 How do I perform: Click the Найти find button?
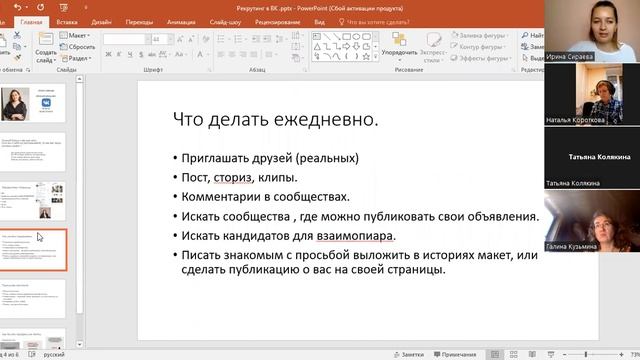click(x=533, y=36)
